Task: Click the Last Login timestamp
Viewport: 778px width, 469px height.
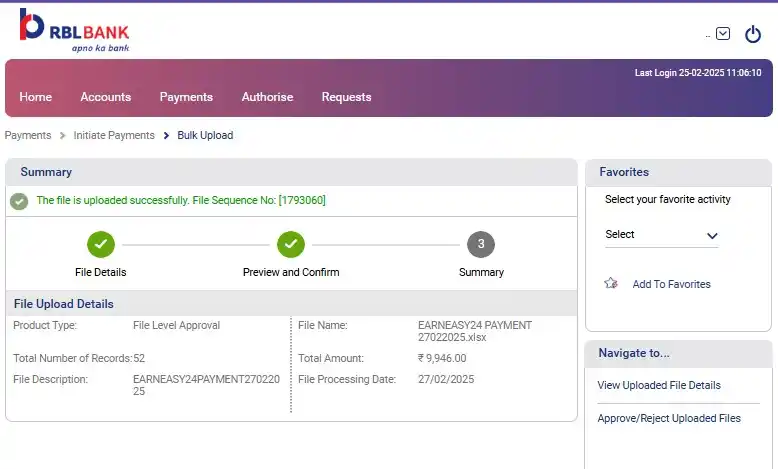Action: click(698, 72)
